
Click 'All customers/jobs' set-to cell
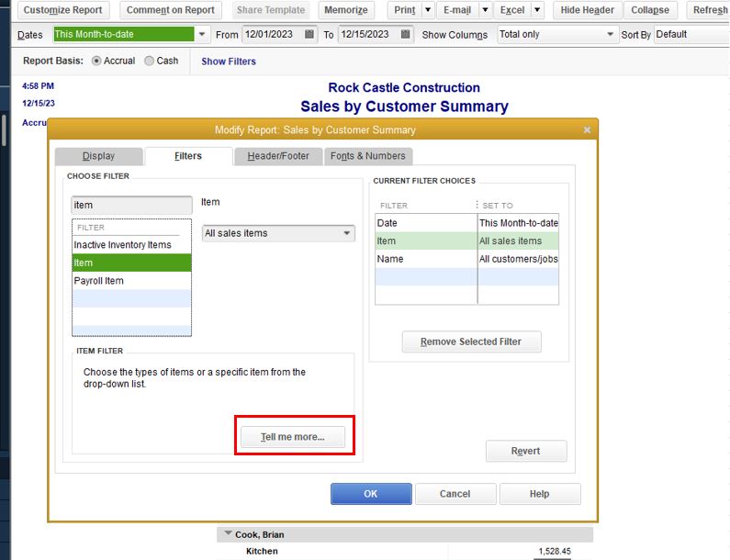[x=519, y=259]
